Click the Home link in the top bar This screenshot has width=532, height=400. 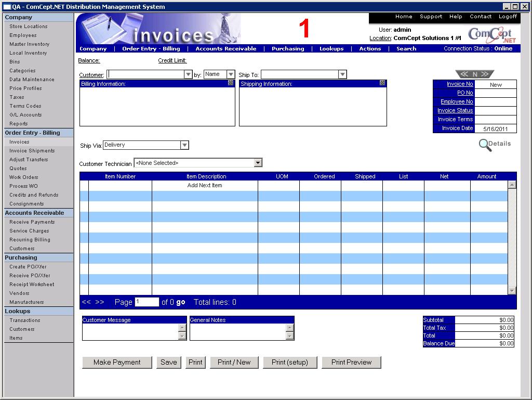(x=404, y=16)
